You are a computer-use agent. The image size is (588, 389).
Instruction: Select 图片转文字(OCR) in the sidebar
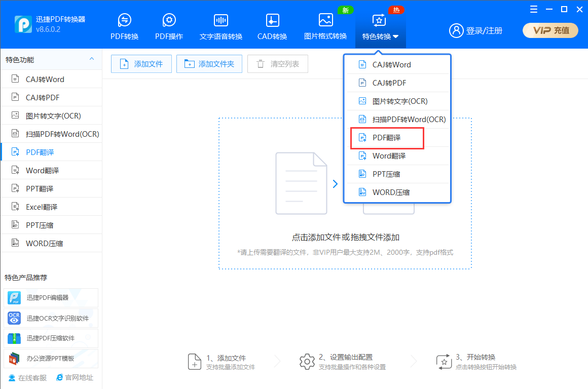coord(51,116)
